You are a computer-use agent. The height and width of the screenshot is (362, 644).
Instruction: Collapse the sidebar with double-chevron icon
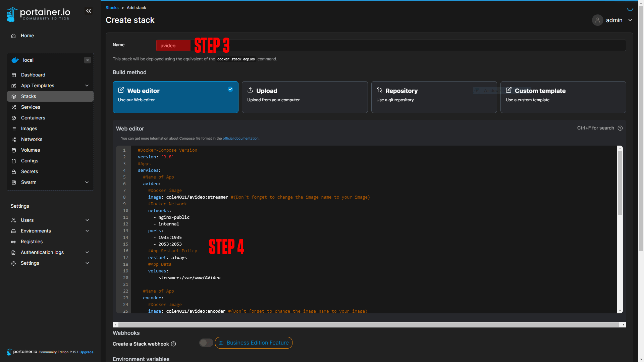click(x=89, y=11)
